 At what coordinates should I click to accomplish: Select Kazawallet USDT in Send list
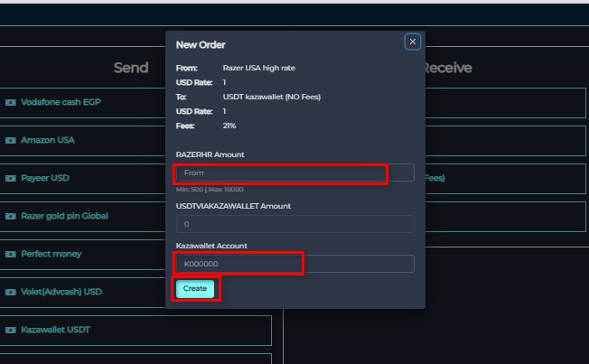(x=136, y=331)
